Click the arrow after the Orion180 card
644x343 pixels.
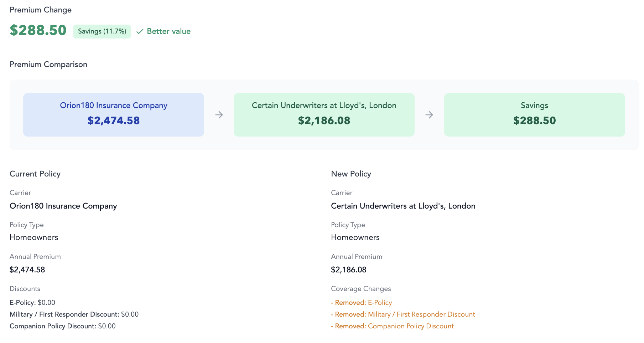(x=219, y=115)
